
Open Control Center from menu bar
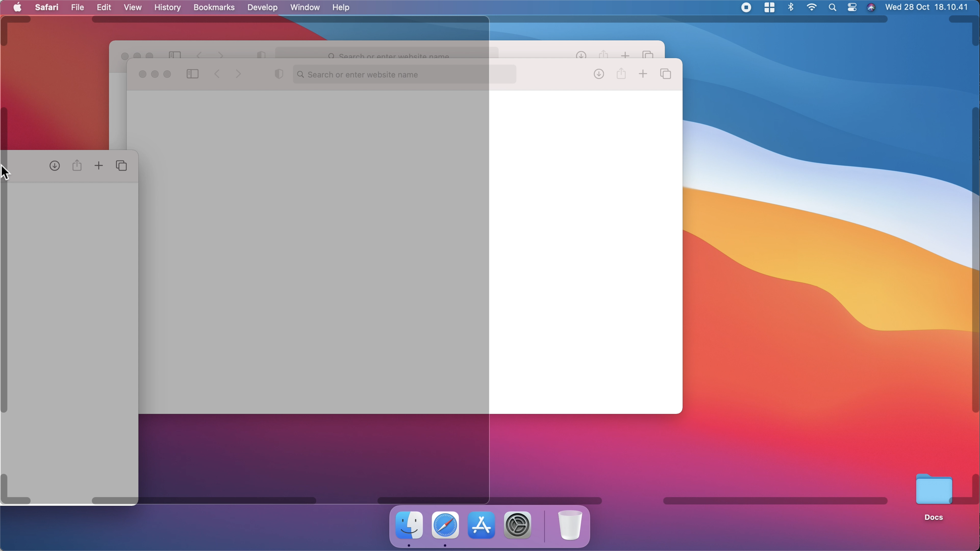pyautogui.click(x=852, y=7)
